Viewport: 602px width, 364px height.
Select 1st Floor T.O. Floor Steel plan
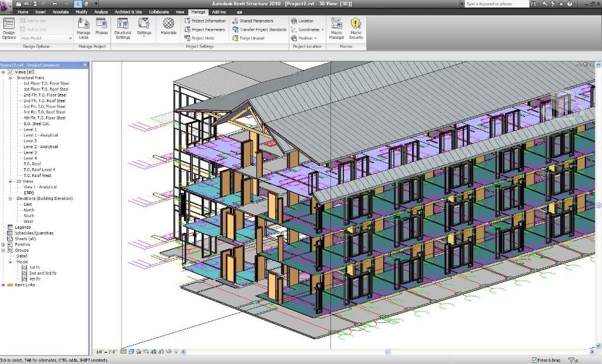pos(46,84)
